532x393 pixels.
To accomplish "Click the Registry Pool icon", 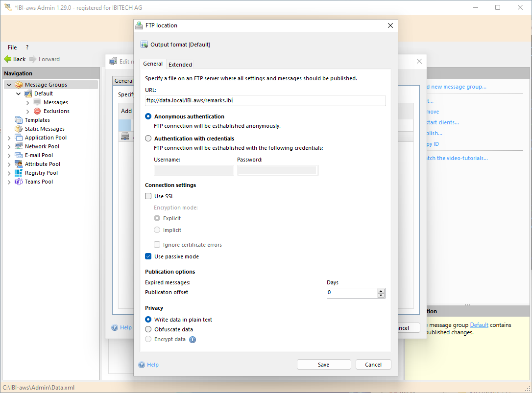I will pos(19,173).
